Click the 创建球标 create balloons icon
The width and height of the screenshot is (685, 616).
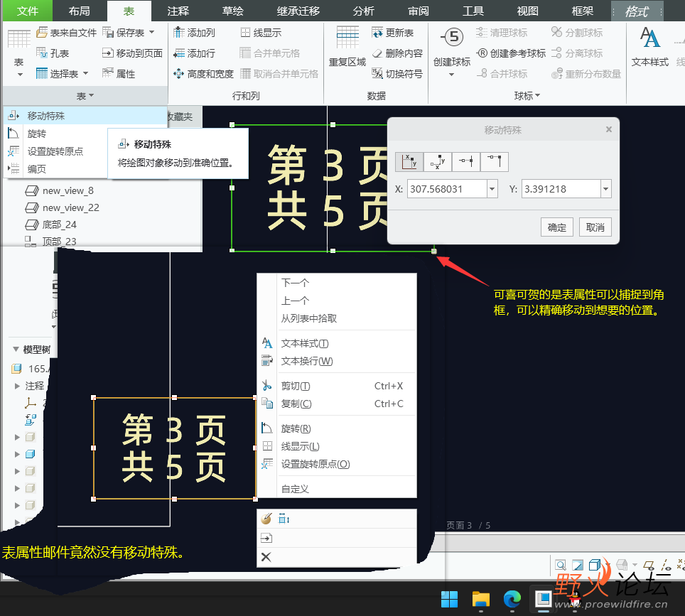pyautogui.click(x=452, y=37)
